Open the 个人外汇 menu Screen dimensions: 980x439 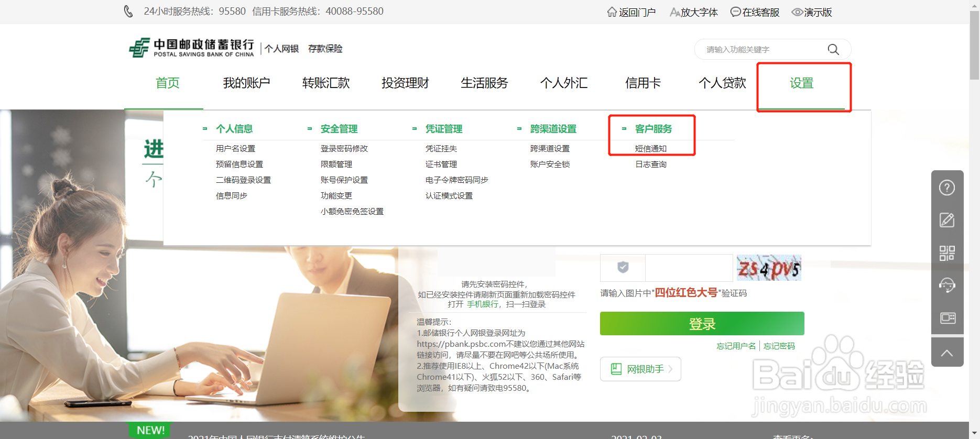[x=564, y=83]
